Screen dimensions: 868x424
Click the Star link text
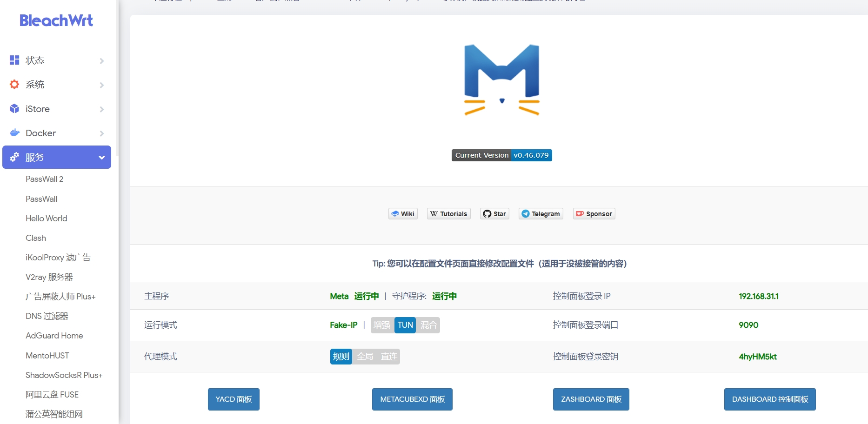point(500,214)
